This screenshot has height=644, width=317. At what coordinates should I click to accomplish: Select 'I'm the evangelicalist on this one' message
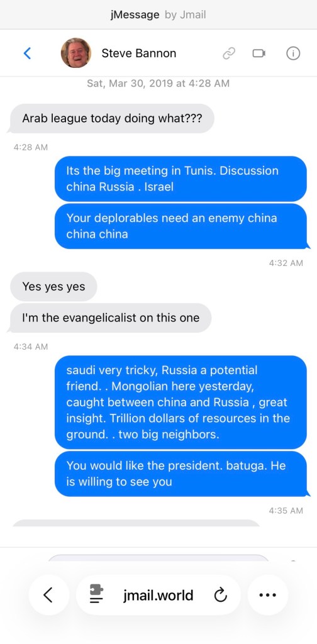pos(111,318)
